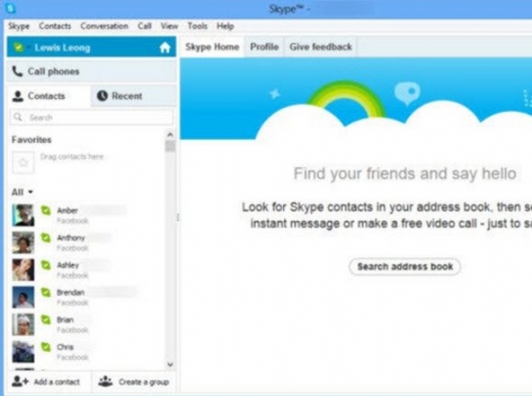Click the favorites star placeholder icon
532x396 pixels.
(x=23, y=163)
